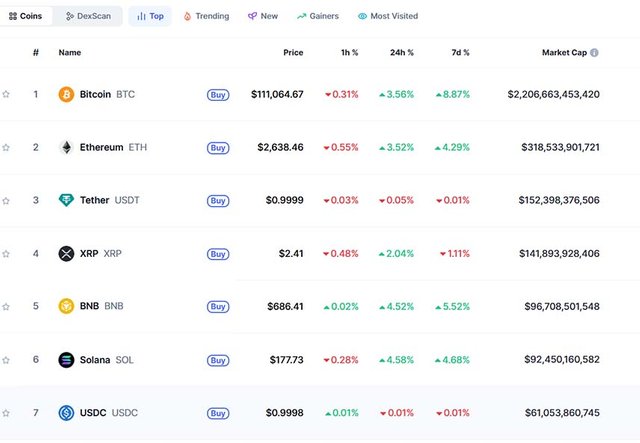Open the Bitcoin BTC name link
The image size is (640, 443).
[x=107, y=94]
